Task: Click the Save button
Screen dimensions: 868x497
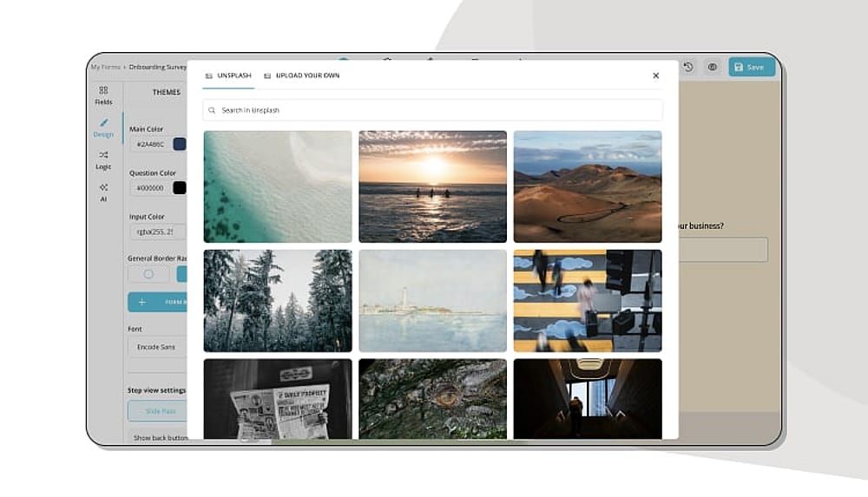Action: click(x=752, y=67)
